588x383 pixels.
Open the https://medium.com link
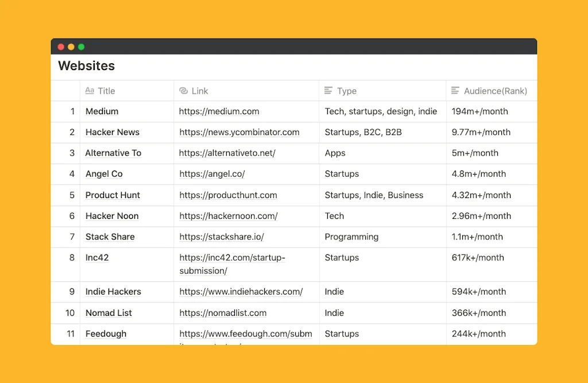pos(219,111)
